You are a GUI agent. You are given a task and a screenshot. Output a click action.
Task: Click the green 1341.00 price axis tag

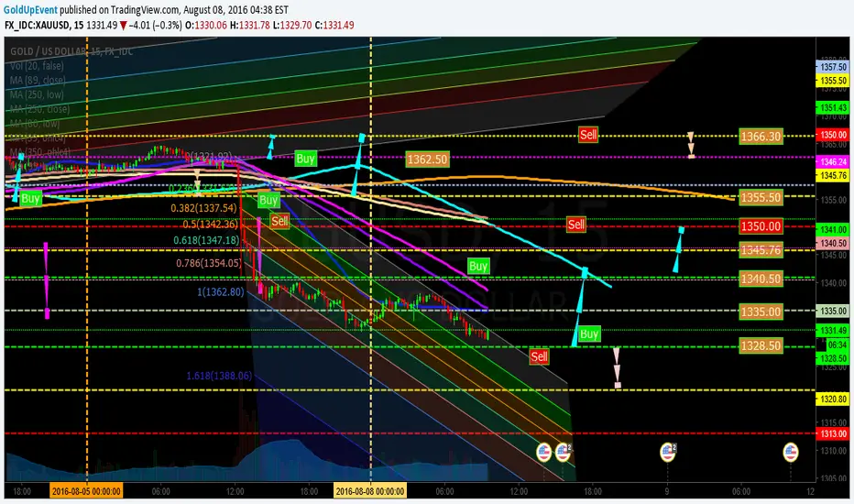tap(833, 229)
